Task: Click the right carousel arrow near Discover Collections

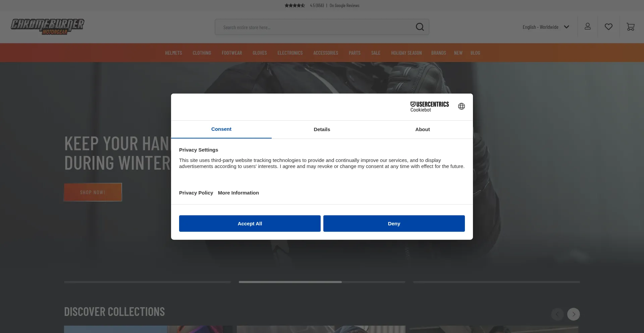Action: click(x=574, y=314)
